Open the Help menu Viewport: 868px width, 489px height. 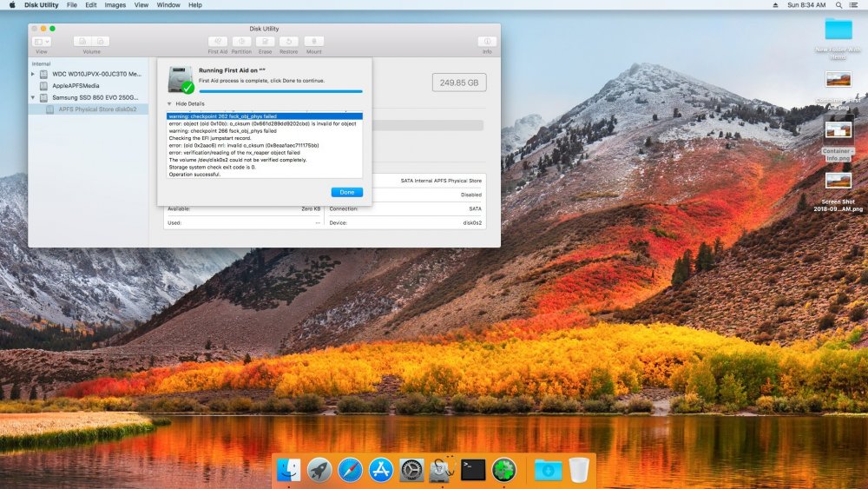194,5
